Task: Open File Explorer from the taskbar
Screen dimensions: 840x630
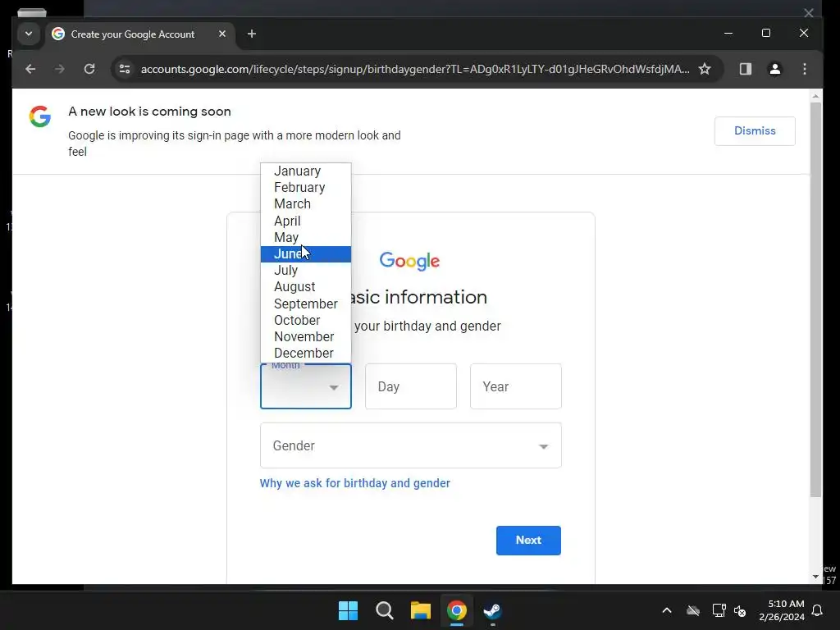Action: coord(421,610)
